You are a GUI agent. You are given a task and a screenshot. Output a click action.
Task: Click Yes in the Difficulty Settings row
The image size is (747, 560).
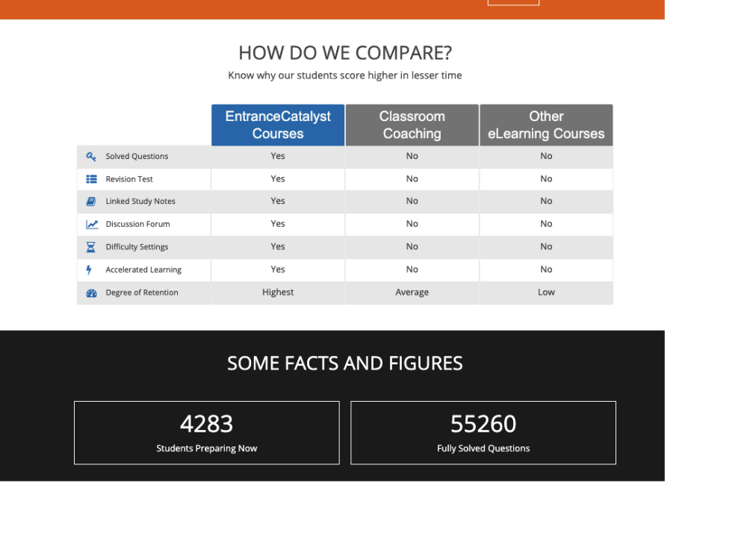[x=278, y=246]
